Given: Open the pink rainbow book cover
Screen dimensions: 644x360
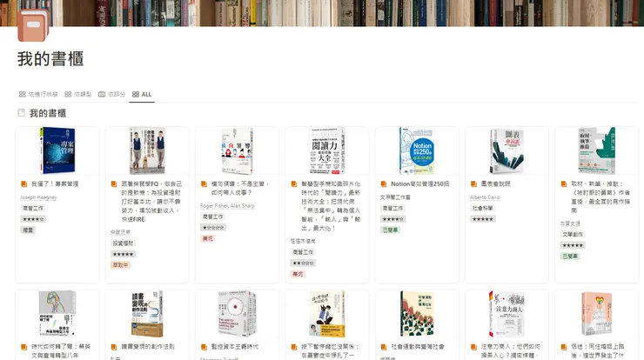Looking at the screenshot, I should [x=597, y=314].
